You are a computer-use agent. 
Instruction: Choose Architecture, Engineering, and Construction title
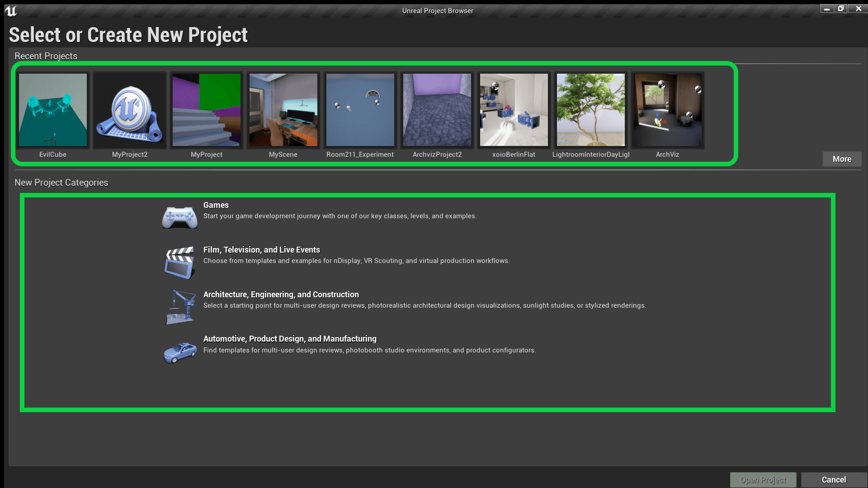pos(281,295)
